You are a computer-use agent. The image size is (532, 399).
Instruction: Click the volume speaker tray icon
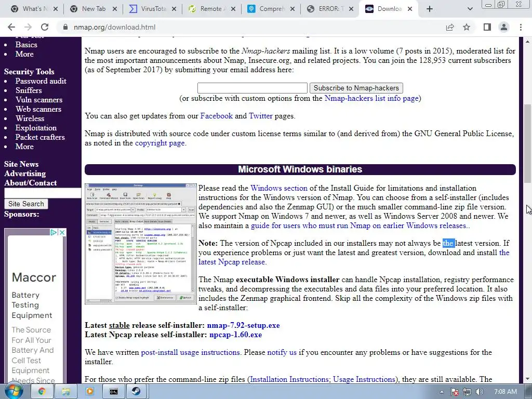pyautogui.click(x=479, y=392)
